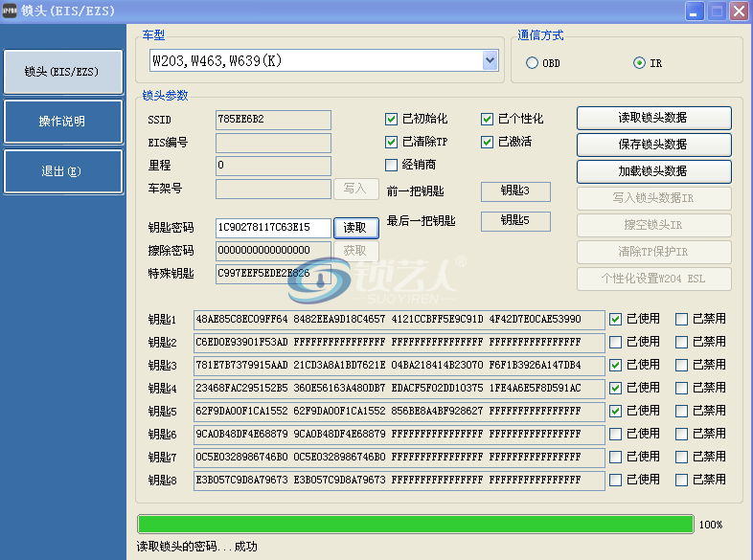Click the 钥匙1 data field
This screenshot has width=753, height=560.
(x=399, y=320)
